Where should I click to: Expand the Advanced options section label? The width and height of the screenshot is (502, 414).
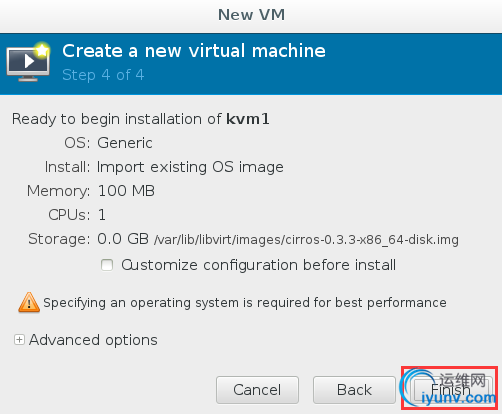pos(93,340)
